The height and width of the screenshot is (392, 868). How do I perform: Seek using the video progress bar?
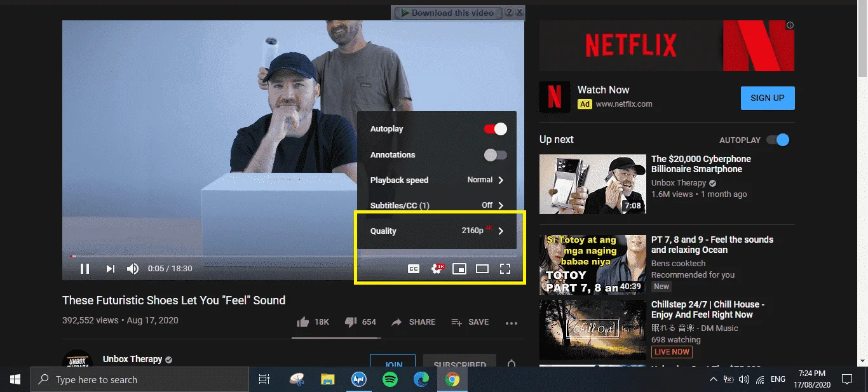pyautogui.click(x=293, y=256)
